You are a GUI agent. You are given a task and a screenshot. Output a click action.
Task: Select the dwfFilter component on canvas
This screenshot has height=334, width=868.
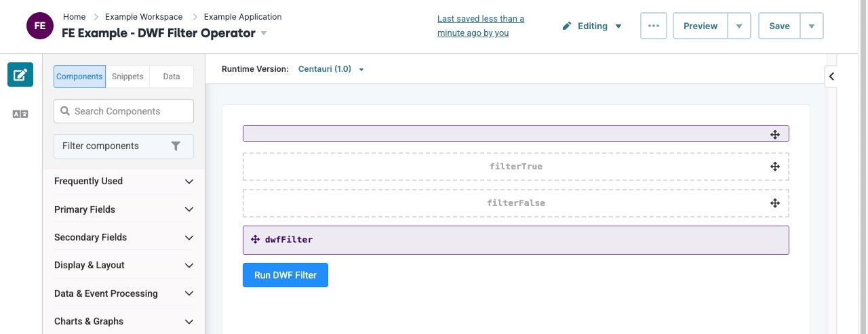pyautogui.click(x=516, y=240)
